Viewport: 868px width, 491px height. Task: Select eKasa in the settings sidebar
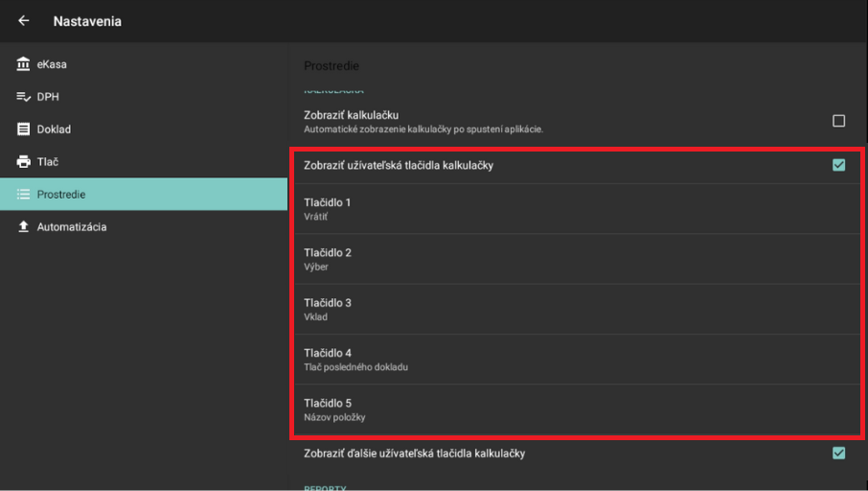click(52, 64)
